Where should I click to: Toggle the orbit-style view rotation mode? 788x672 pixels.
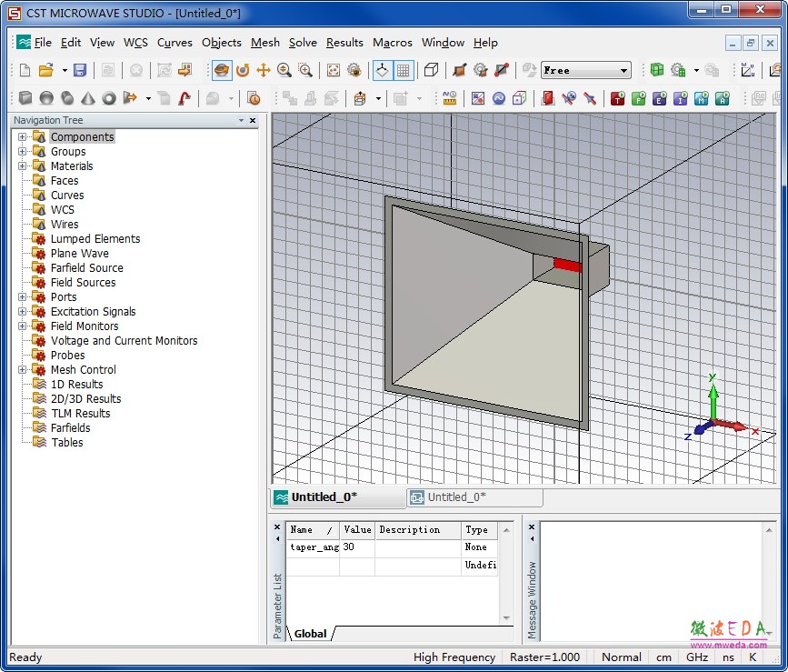point(243,70)
